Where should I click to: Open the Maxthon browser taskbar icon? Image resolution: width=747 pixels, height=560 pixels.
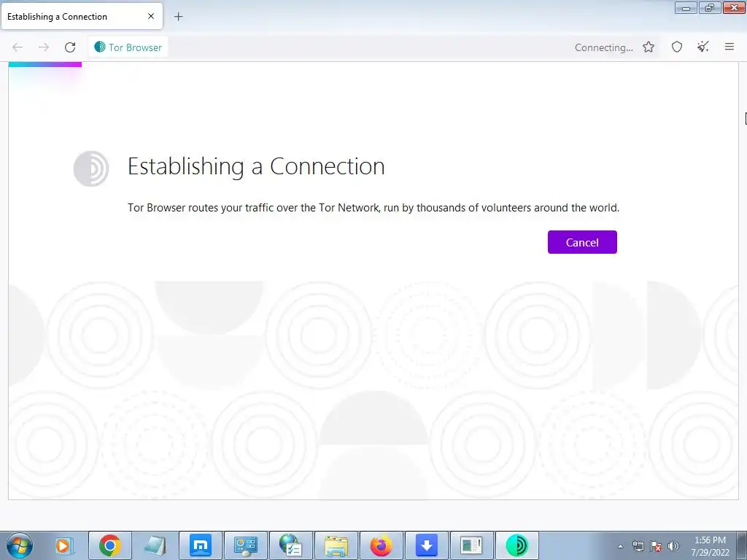(201, 545)
